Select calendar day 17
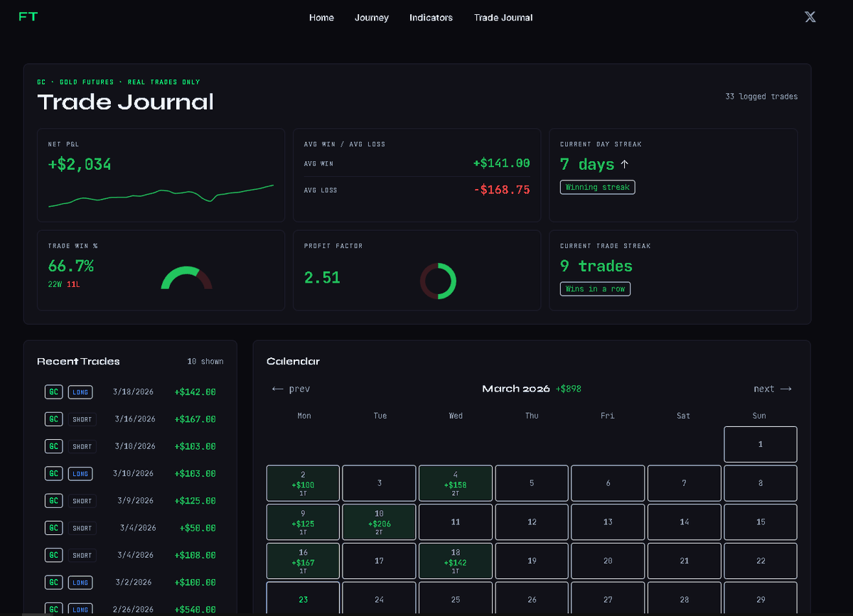 (380, 561)
